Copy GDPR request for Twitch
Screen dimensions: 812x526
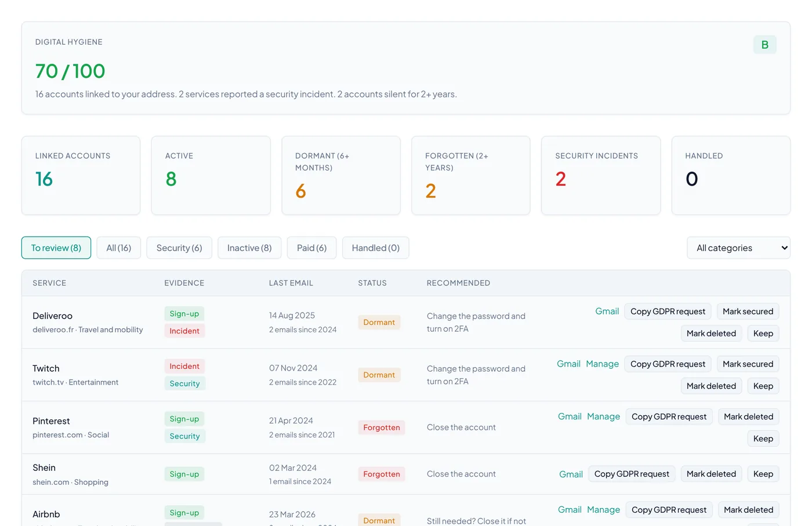pyautogui.click(x=668, y=364)
